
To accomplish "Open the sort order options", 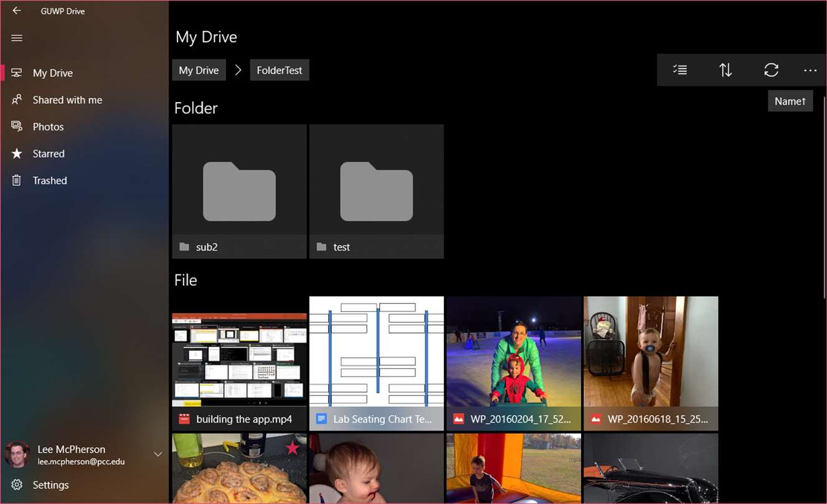I will 725,70.
